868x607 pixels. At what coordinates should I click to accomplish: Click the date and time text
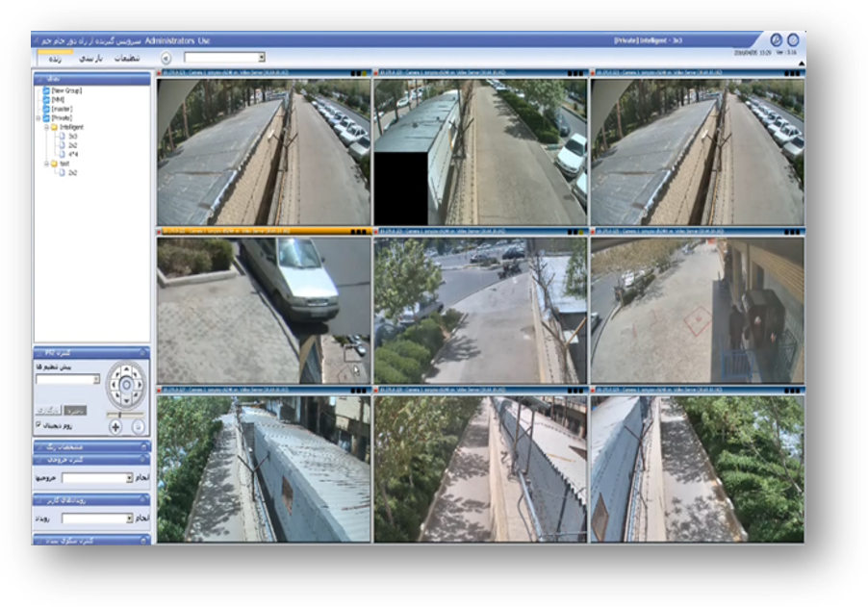(x=753, y=53)
